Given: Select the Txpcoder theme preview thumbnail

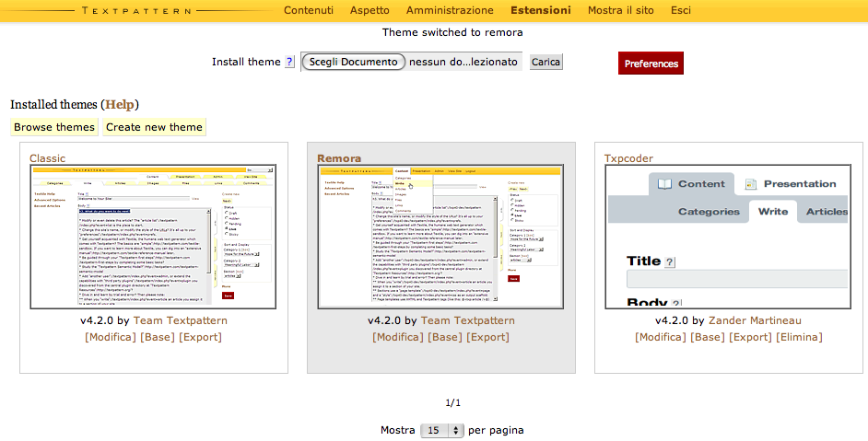Looking at the screenshot, I should tap(728, 237).
